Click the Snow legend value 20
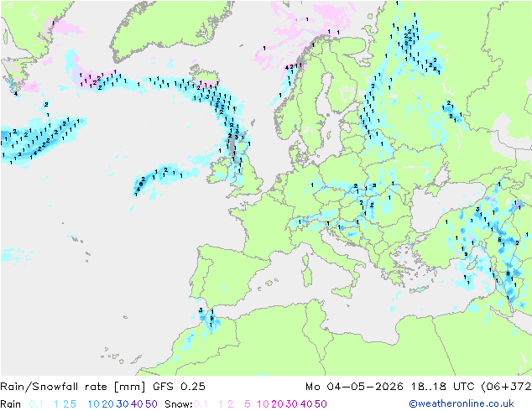 pyautogui.click(x=278, y=404)
